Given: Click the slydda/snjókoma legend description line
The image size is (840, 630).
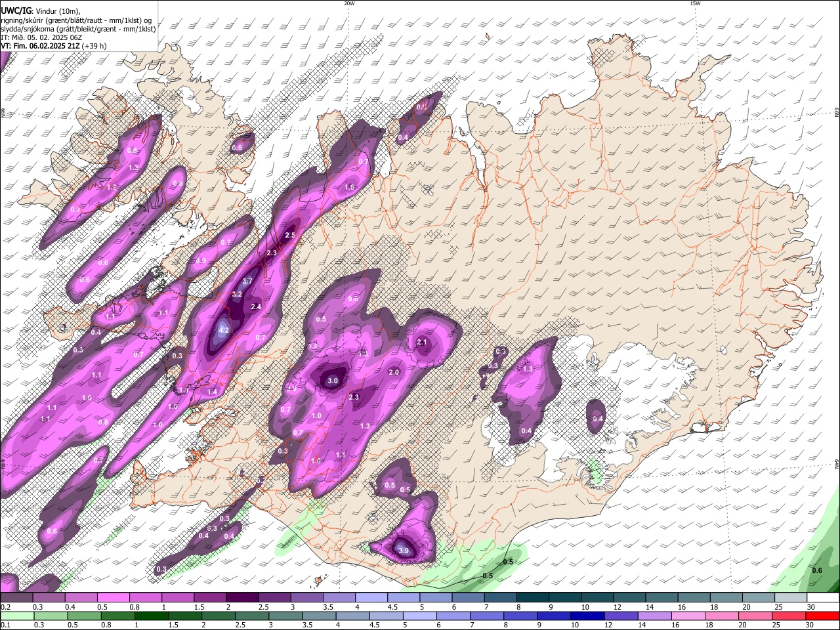Looking at the screenshot, I should point(78,29).
